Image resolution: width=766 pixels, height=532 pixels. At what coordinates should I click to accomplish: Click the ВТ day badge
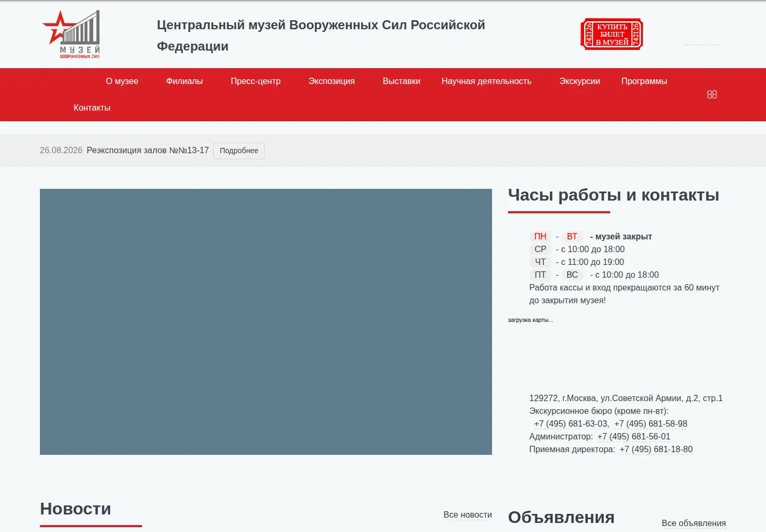(572, 237)
